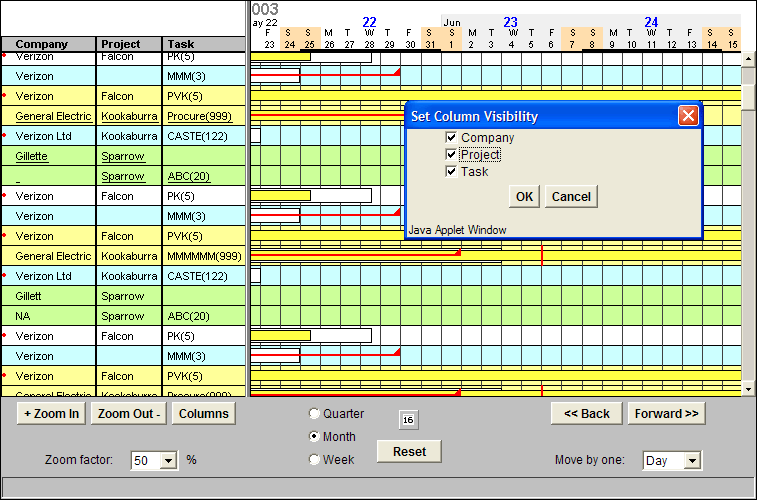Cancel the Set Column Visibility dialog

pos(571,196)
